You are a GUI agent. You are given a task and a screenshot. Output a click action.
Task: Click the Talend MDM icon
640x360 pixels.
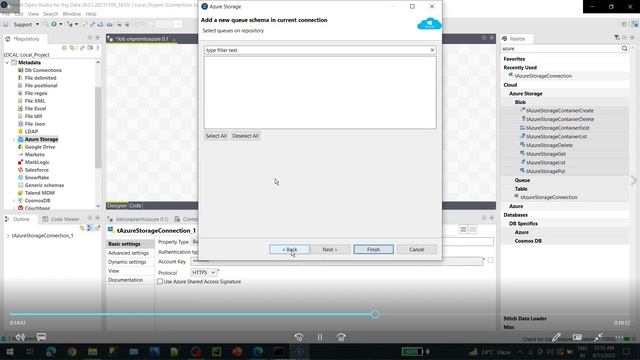click(x=20, y=193)
